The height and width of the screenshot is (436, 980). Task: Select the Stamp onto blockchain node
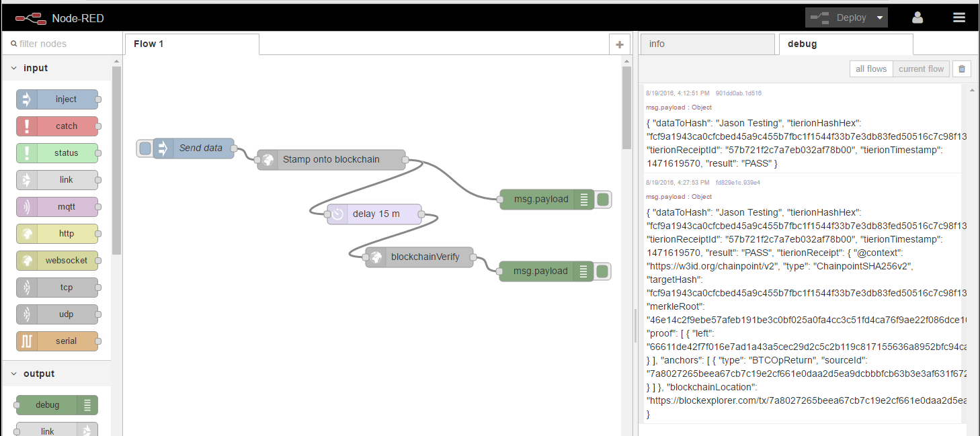(331, 160)
